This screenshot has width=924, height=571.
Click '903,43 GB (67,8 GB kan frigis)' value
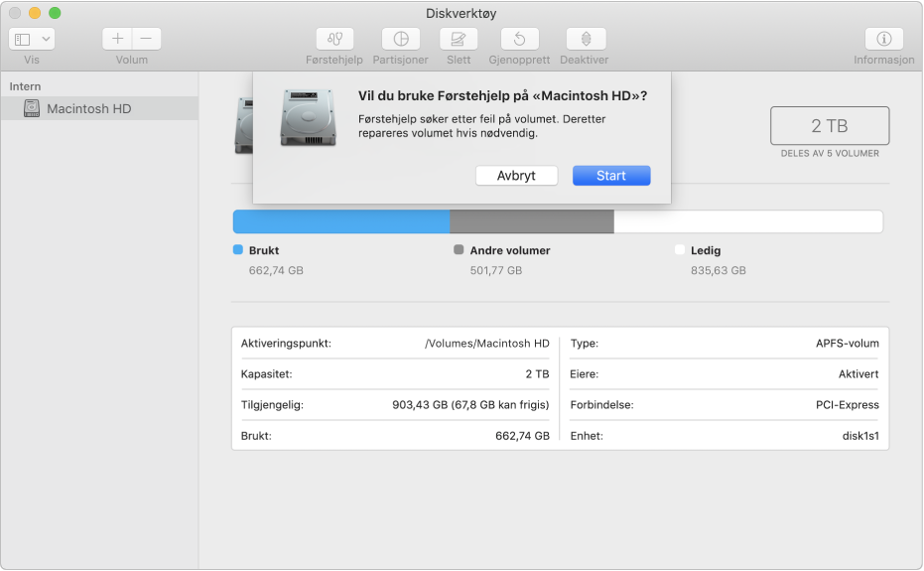click(470, 404)
